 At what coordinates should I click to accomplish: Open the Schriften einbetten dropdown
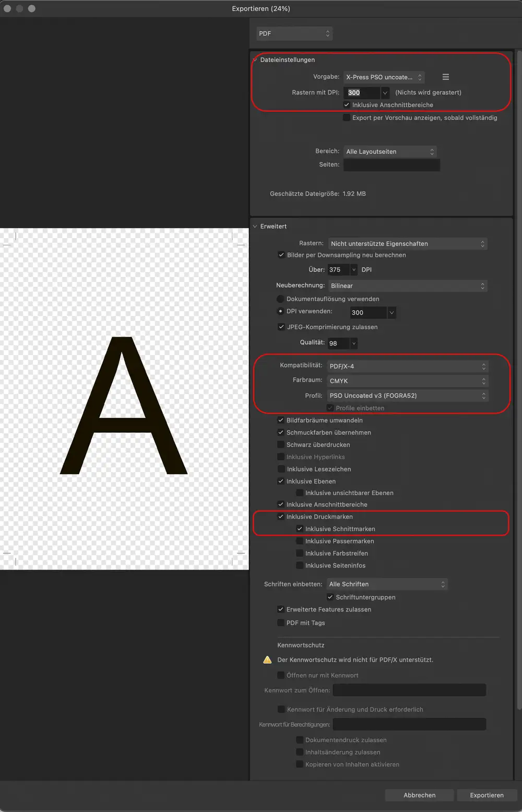pos(387,584)
